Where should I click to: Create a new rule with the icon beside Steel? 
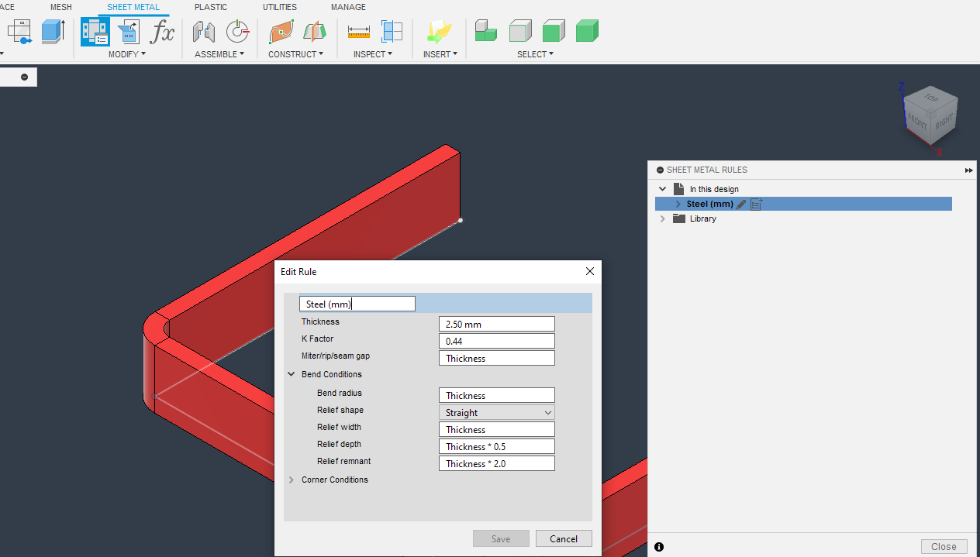click(x=756, y=204)
